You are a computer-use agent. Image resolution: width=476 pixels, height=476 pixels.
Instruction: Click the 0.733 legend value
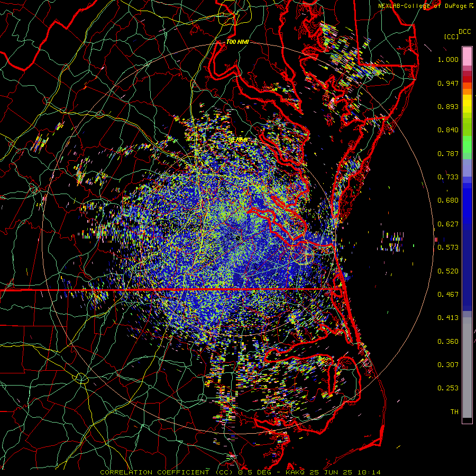[x=448, y=177]
